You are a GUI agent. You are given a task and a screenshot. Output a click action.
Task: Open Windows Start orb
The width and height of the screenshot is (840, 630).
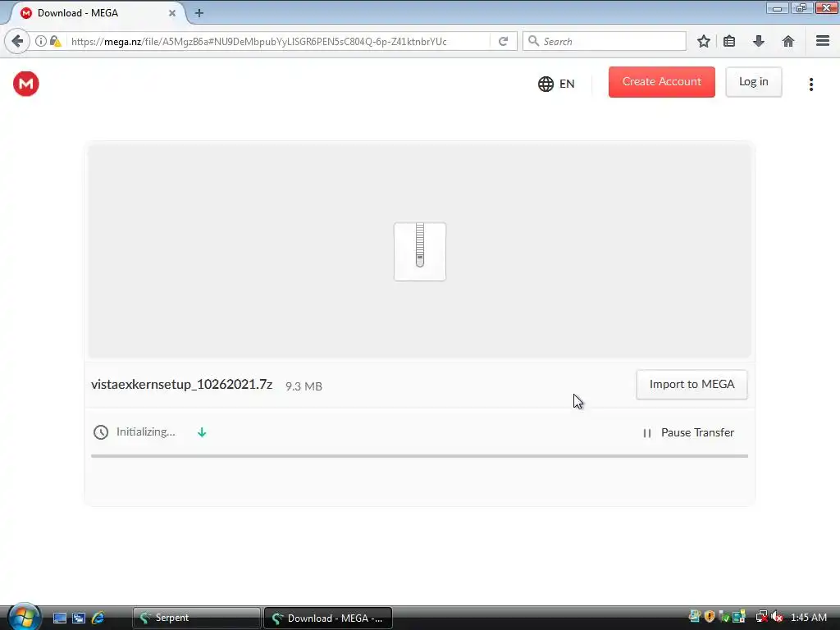point(24,617)
